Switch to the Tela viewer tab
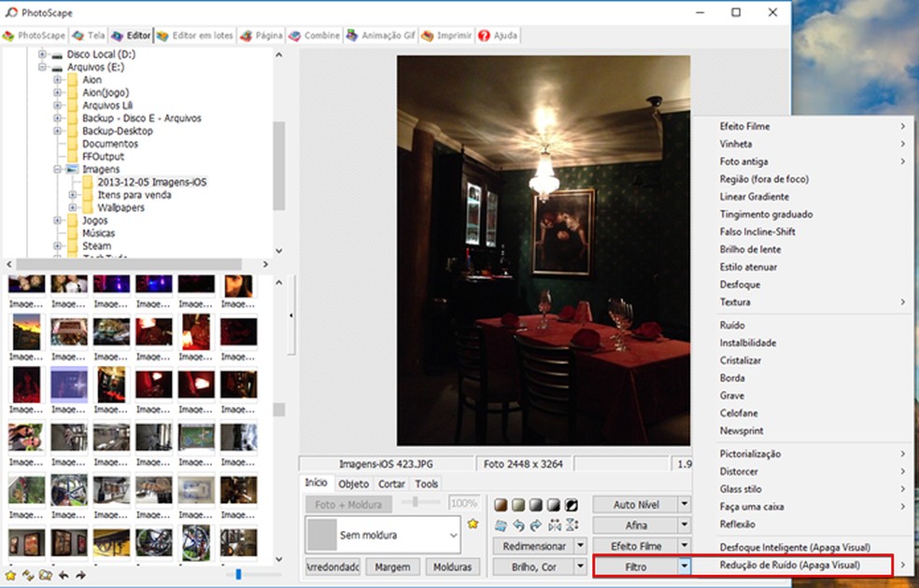The height and width of the screenshot is (588, 919). (89, 35)
